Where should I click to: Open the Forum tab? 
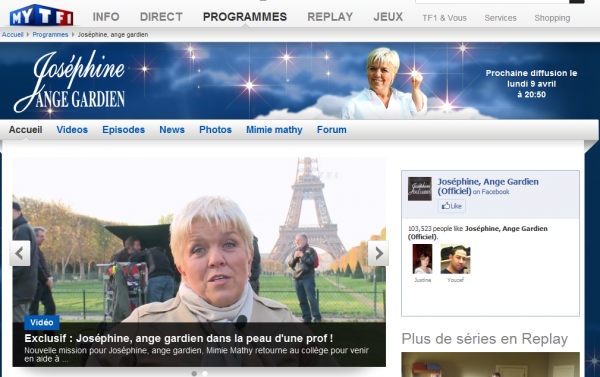tap(332, 130)
